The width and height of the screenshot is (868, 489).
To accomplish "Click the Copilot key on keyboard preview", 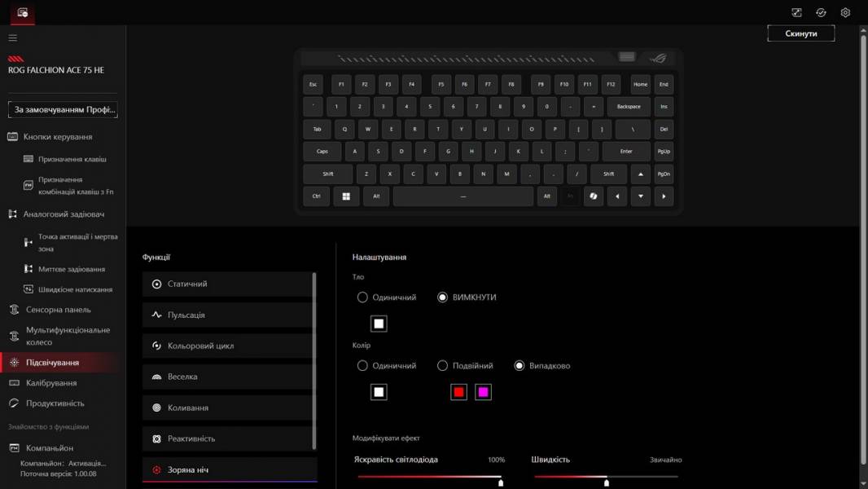I will point(594,196).
